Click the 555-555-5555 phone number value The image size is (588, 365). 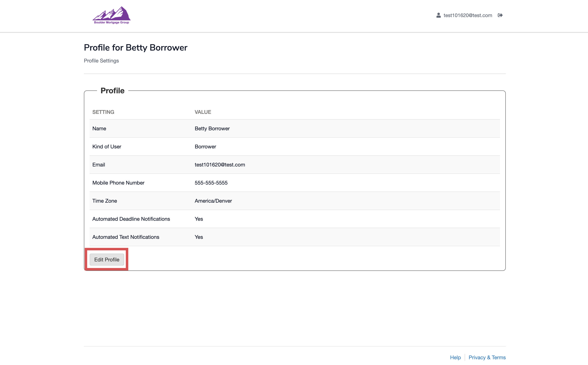tap(211, 183)
